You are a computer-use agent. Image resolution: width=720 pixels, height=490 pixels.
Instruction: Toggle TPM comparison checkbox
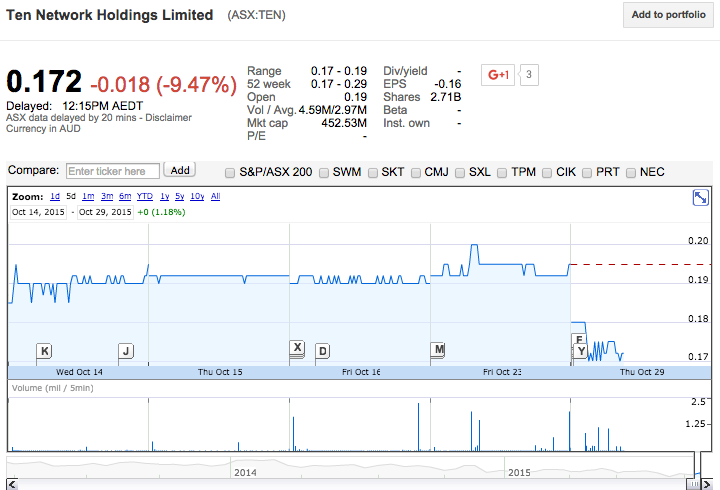(502, 173)
